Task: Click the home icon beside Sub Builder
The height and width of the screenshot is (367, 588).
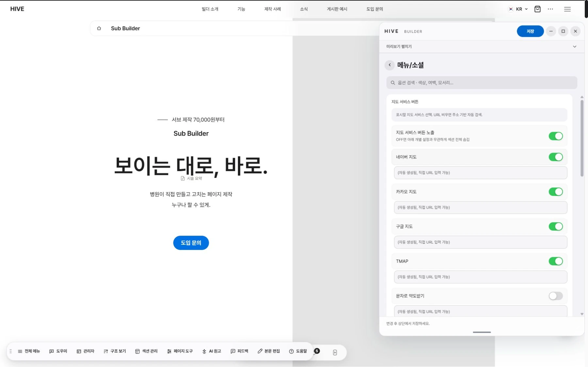Action: click(x=99, y=28)
